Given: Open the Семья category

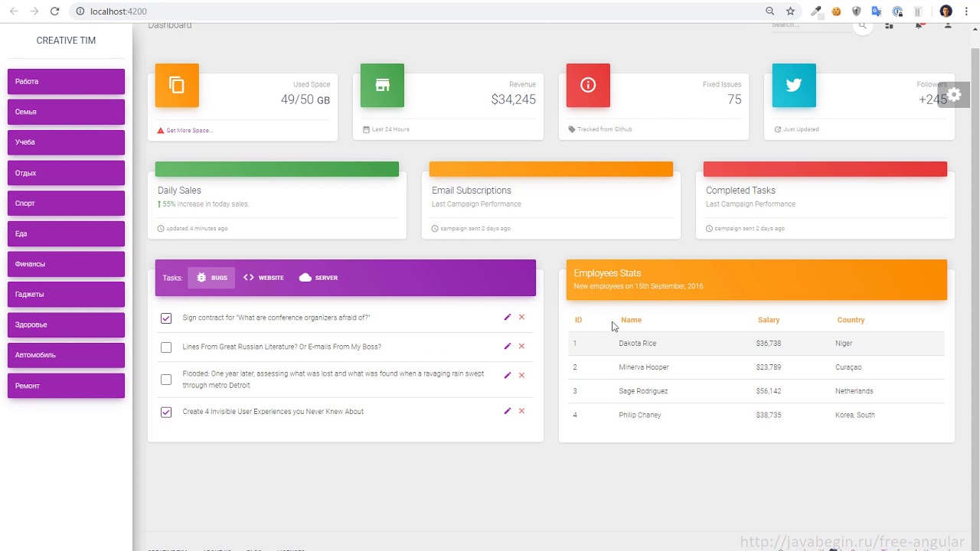Looking at the screenshot, I should (x=66, y=112).
